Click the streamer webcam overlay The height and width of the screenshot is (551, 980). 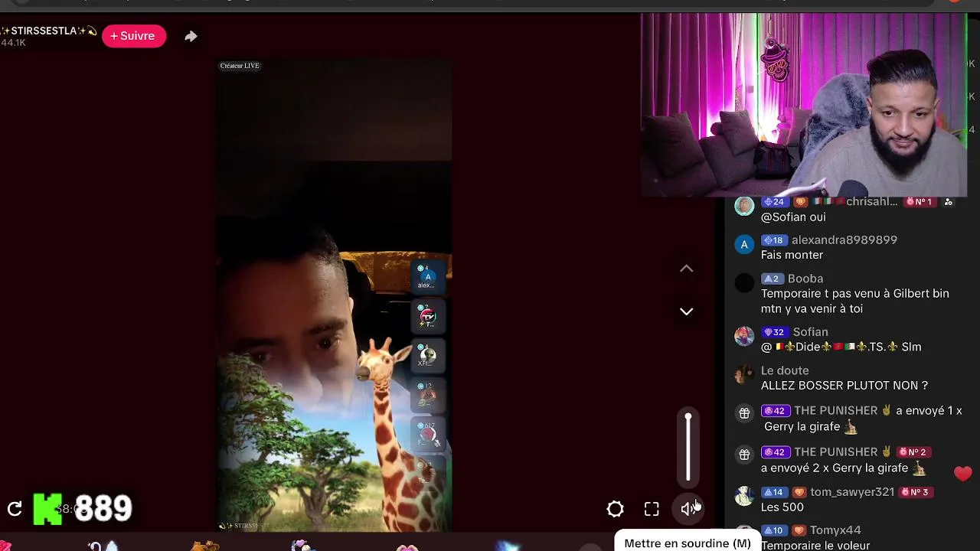(804, 105)
